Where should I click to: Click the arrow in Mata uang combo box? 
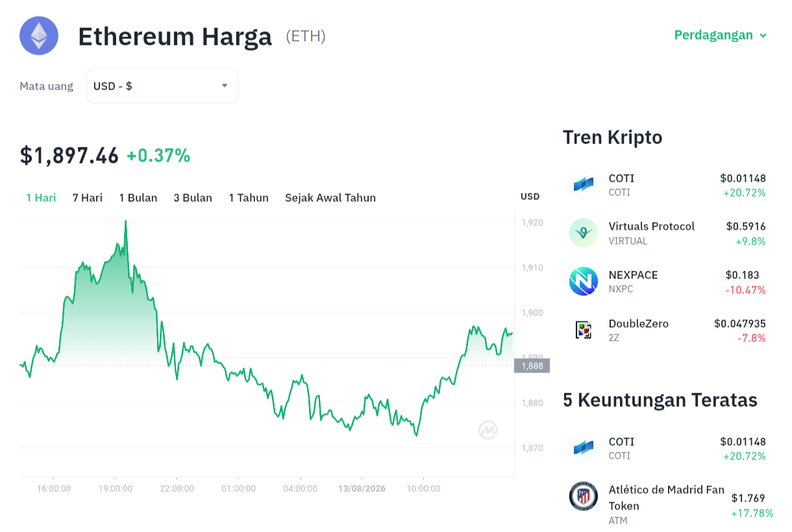point(225,86)
